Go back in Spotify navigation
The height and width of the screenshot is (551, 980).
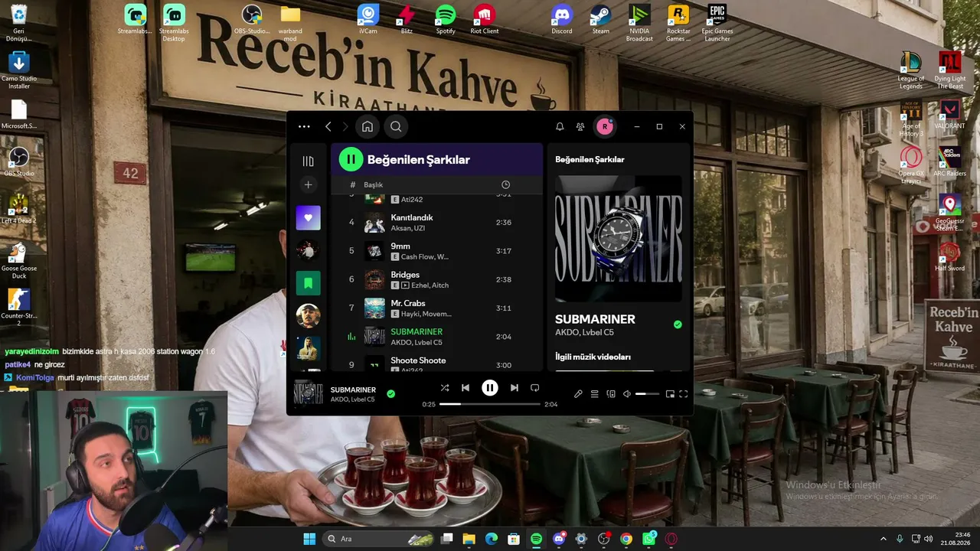(x=328, y=127)
